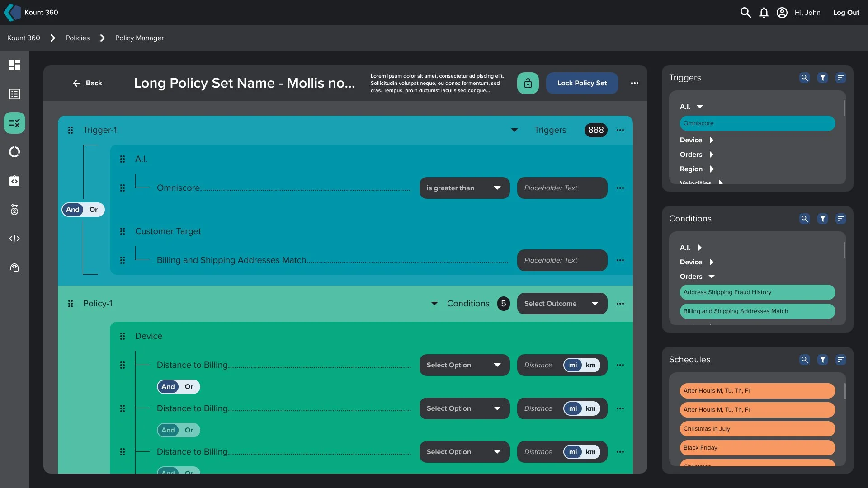
Task: Click the Back button
Action: tap(88, 83)
